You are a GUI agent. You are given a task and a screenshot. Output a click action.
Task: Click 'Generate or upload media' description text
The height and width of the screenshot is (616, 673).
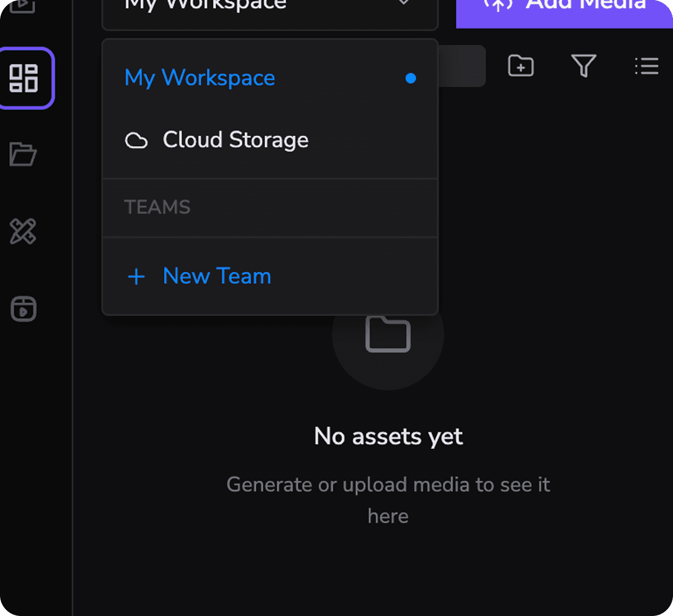click(x=388, y=500)
